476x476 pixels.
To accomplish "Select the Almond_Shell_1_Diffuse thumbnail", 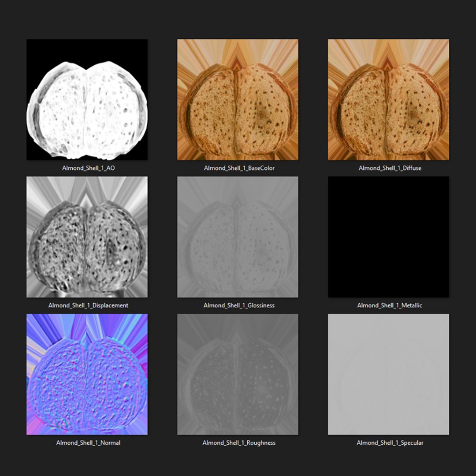I will [x=389, y=100].
